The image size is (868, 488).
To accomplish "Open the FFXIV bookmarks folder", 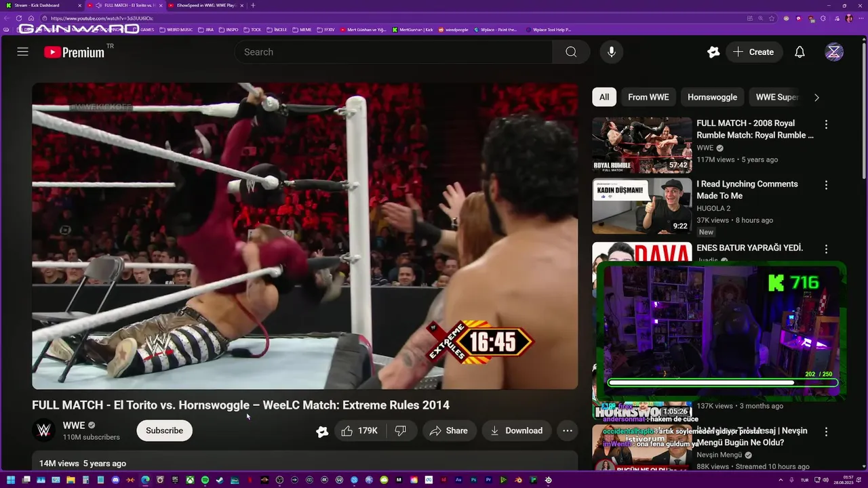I will (x=325, y=30).
